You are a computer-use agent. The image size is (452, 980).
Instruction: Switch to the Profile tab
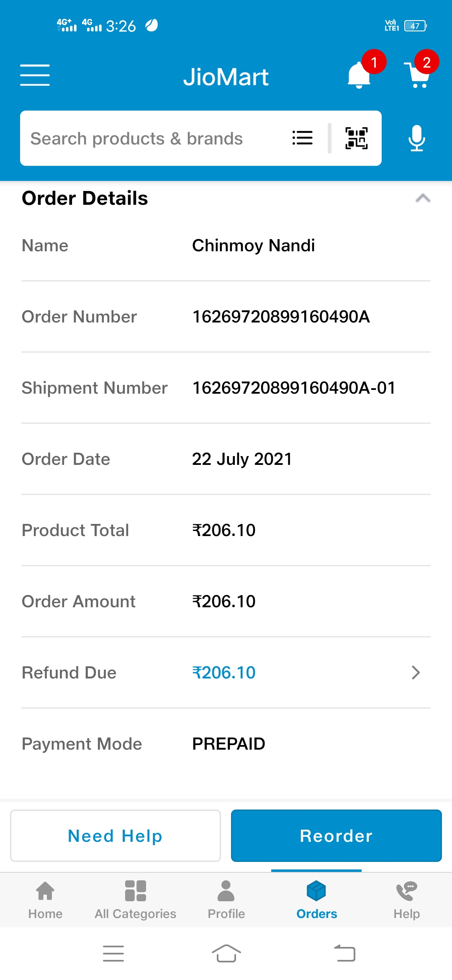pos(226,899)
